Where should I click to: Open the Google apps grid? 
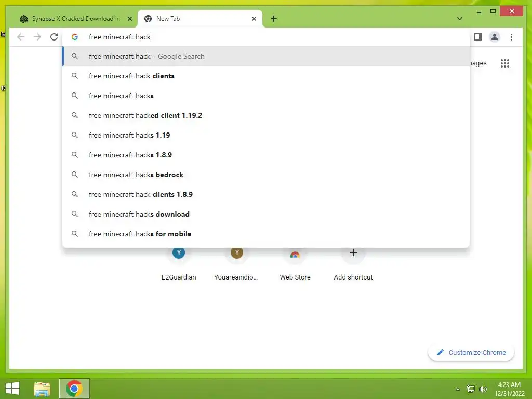505,63
